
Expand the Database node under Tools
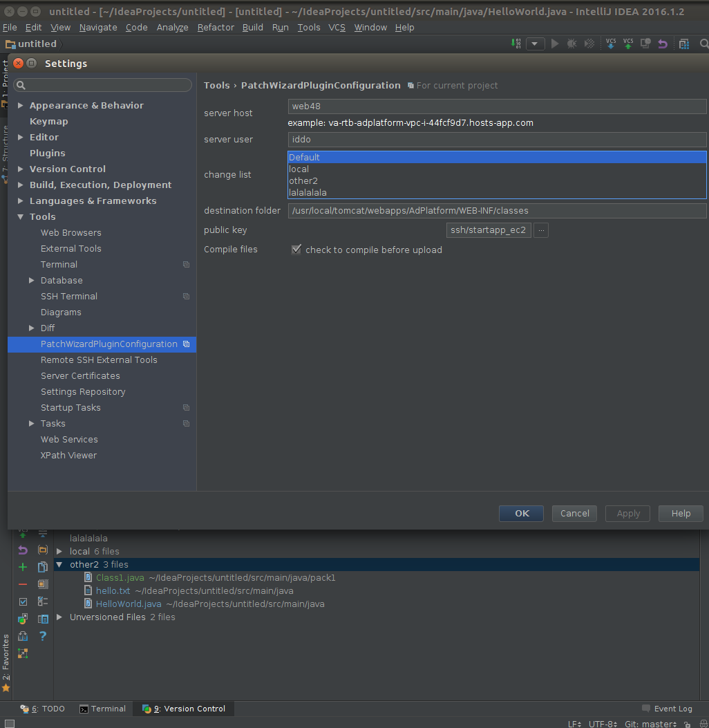[x=32, y=281]
